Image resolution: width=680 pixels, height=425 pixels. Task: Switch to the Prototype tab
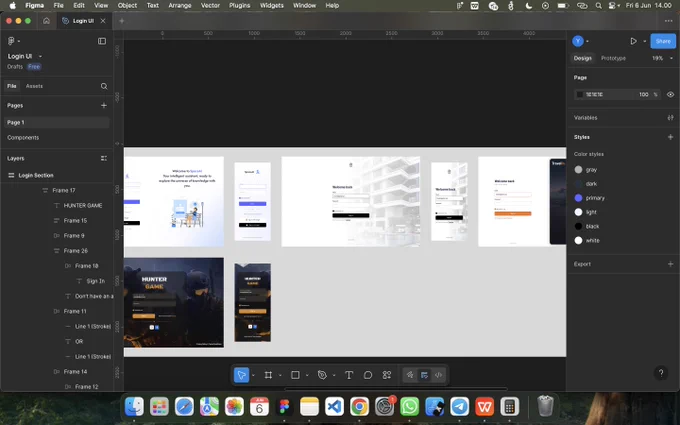pyautogui.click(x=613, y=58)
